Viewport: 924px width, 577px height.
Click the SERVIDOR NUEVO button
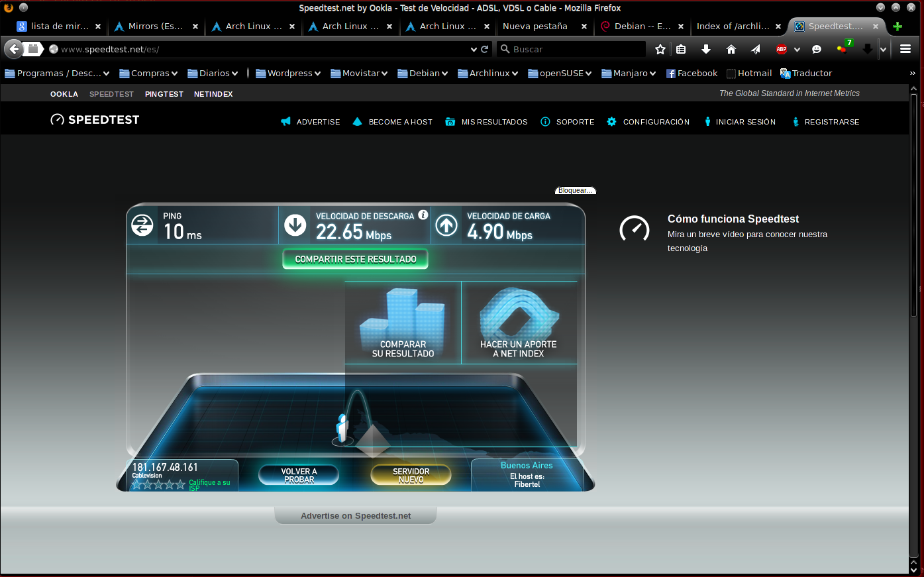coord(411,475)
